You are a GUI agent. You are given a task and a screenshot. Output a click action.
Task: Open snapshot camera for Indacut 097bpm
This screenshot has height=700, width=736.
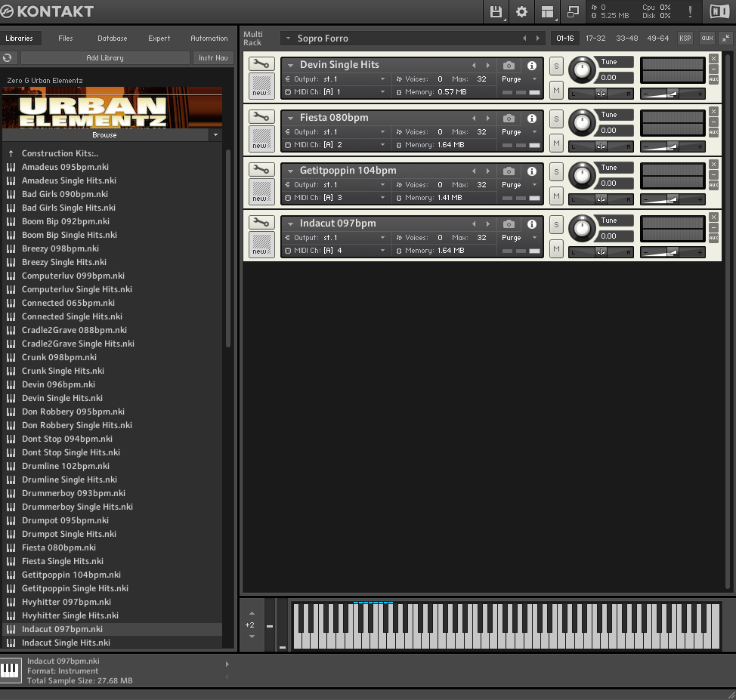[x=509, y=224]
